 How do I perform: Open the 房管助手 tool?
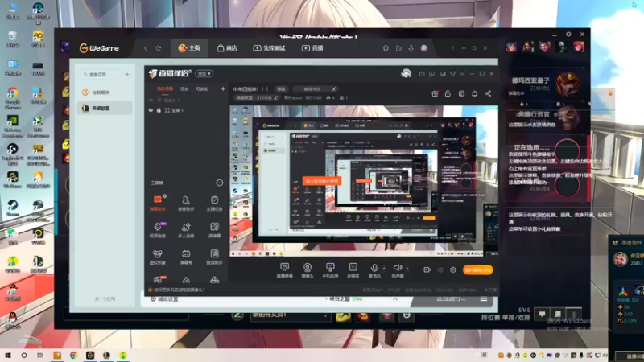pos(186,204)
